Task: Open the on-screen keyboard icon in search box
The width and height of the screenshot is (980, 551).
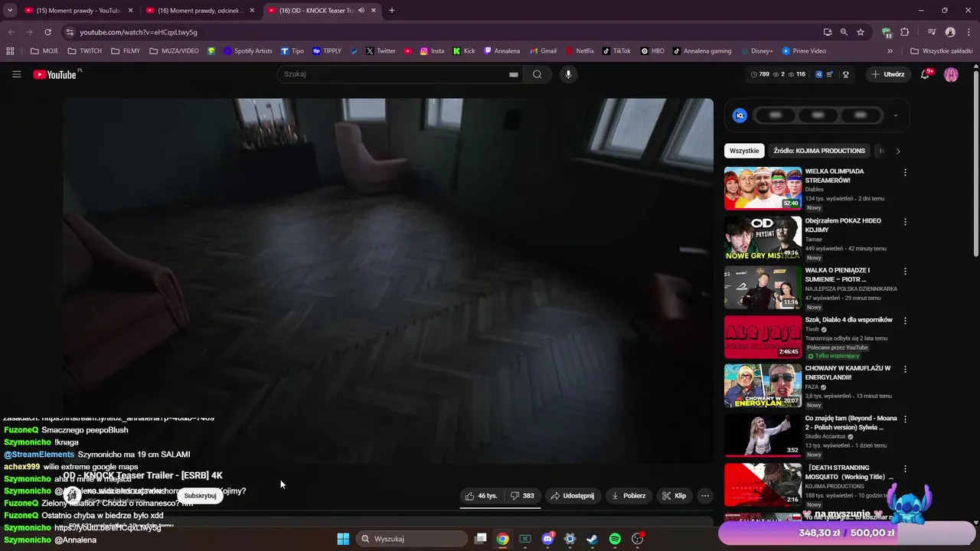Action: coord(514,74)
